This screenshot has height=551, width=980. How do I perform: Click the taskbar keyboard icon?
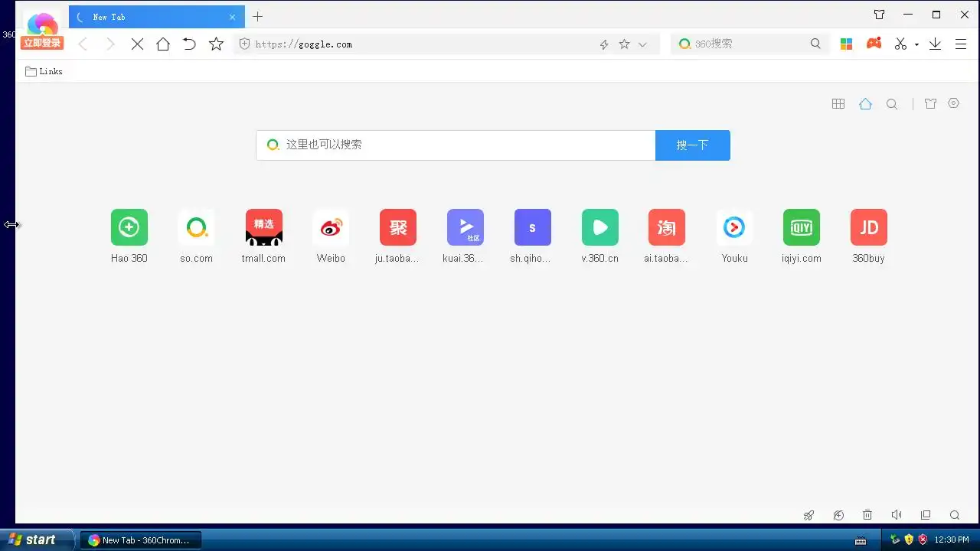tap(861, 540)
